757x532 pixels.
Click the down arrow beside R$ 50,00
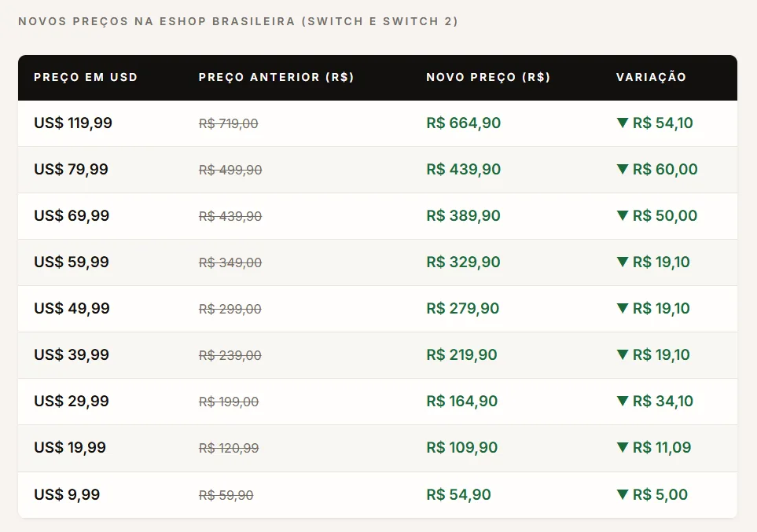click(623, 215)
